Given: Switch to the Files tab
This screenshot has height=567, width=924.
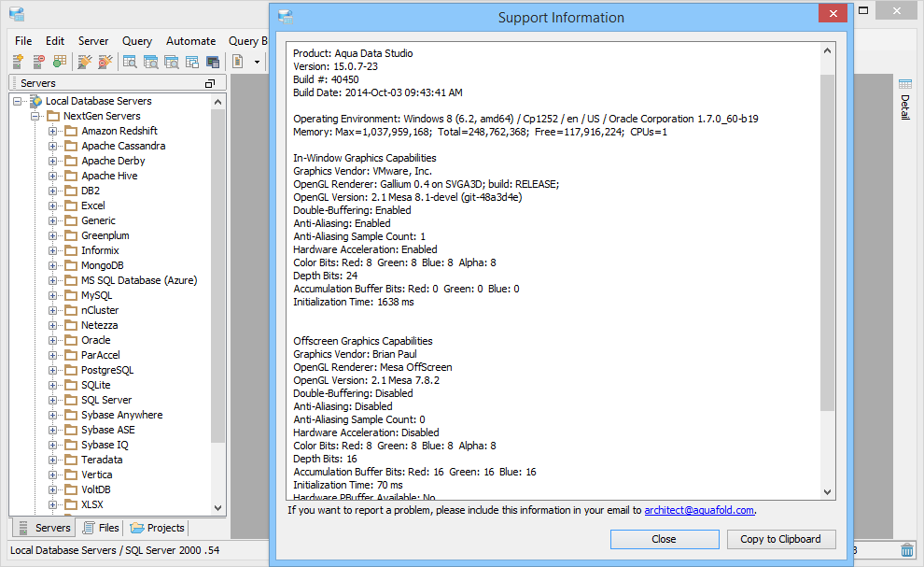Looking at the screenshot, I should point(101,528).
